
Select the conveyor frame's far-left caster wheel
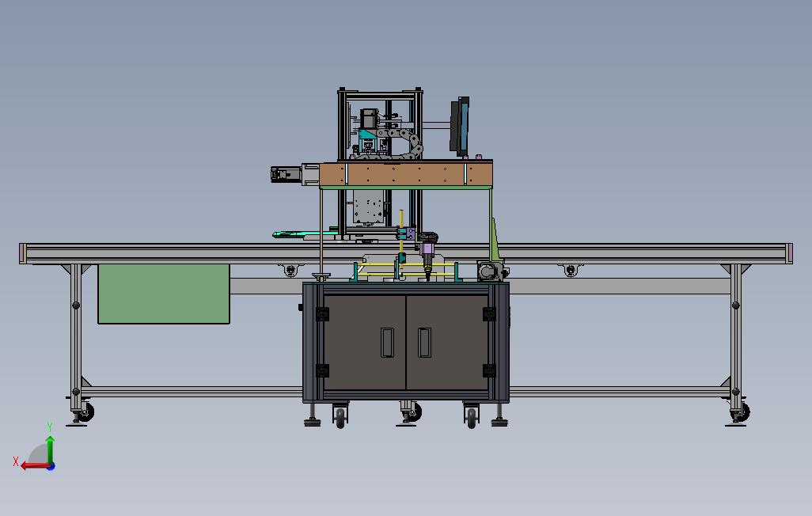pos(85,412)
